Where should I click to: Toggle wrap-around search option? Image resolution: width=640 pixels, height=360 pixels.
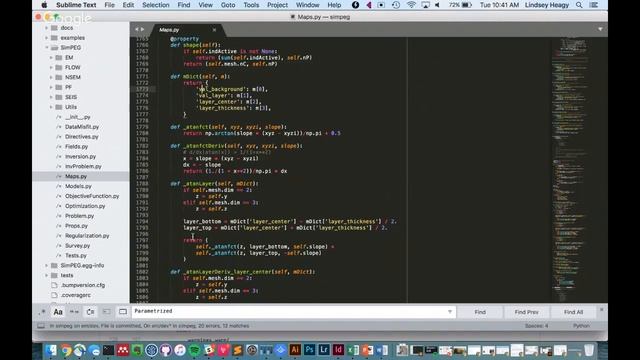pos(90,312)
